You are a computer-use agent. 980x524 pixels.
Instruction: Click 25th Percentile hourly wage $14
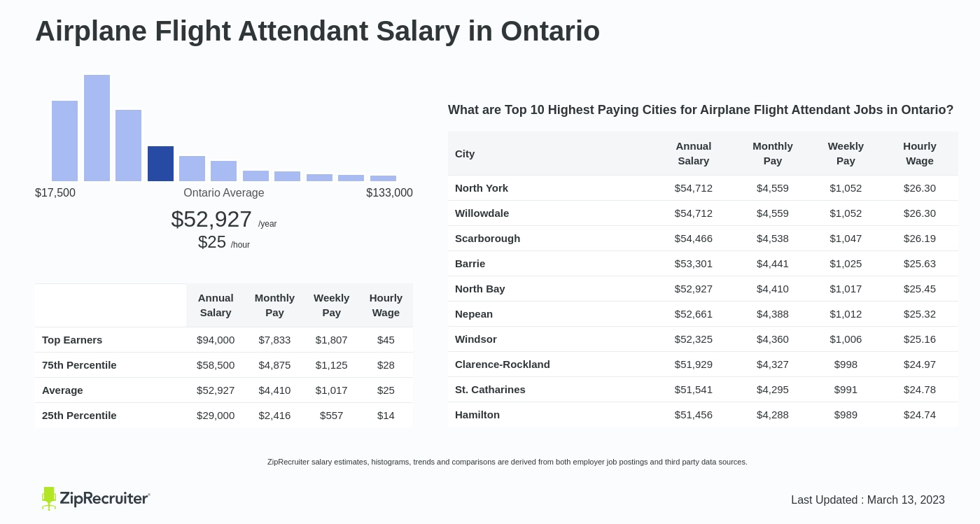(386, 415)
